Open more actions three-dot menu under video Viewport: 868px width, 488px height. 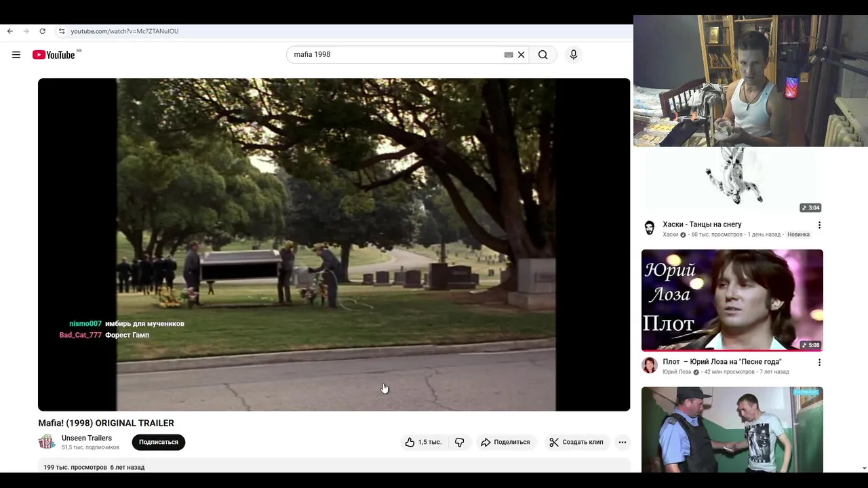coord(623,442)
